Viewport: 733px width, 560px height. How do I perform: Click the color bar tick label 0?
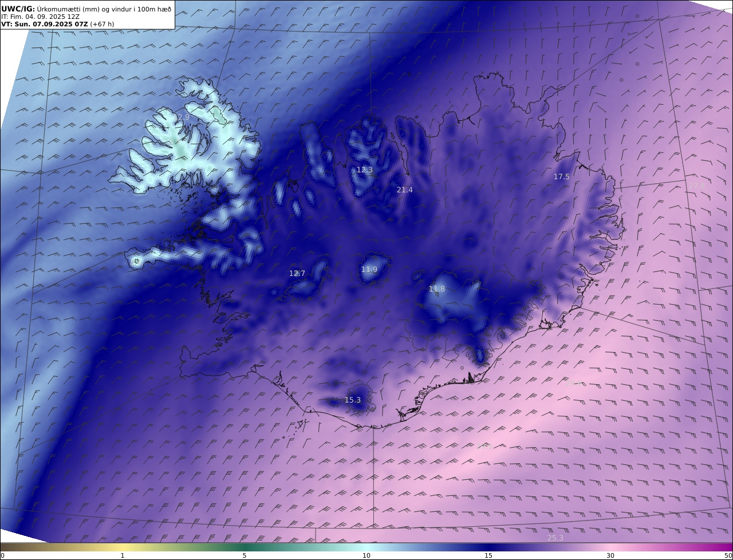2,555
